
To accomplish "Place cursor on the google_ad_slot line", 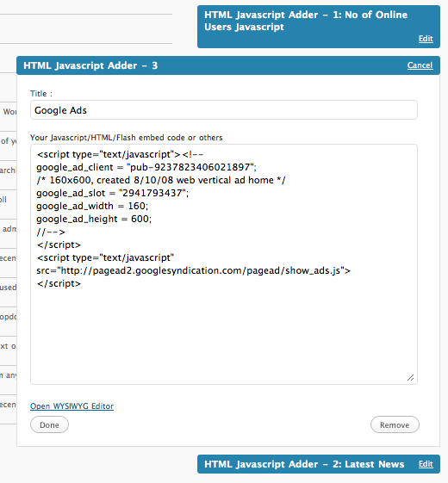I will point(113,193).
